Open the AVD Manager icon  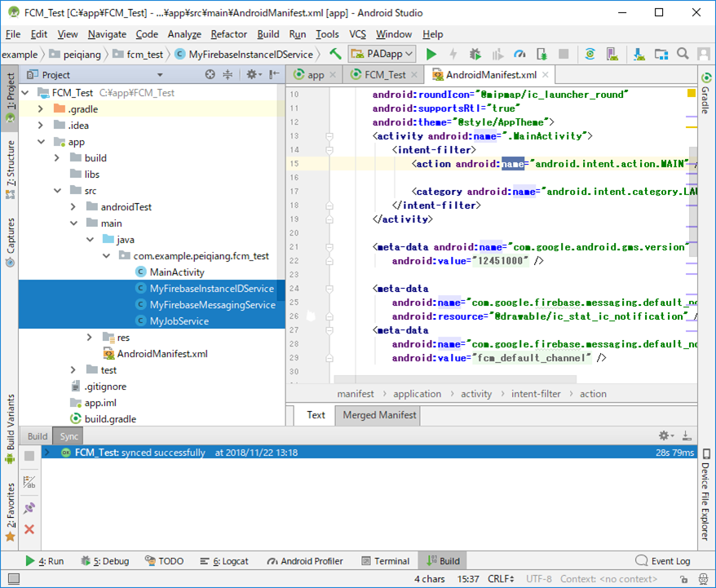[x=612, y=54]
